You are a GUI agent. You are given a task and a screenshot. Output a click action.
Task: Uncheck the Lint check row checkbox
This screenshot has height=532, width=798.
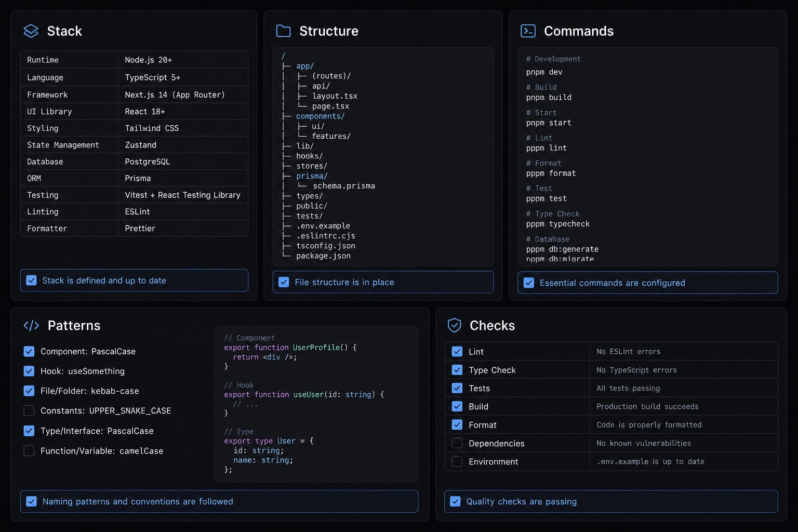(457, 351)
